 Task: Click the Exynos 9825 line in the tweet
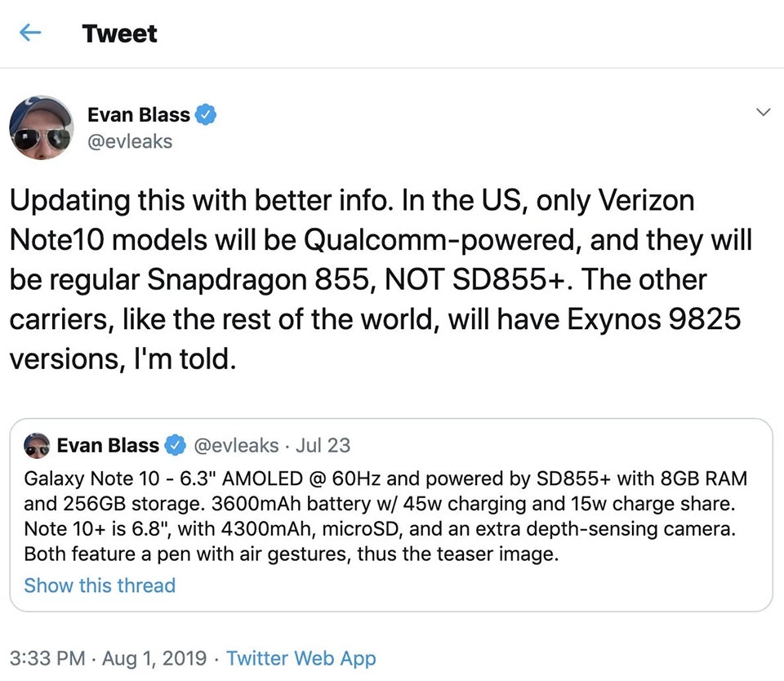pos(375,319)
